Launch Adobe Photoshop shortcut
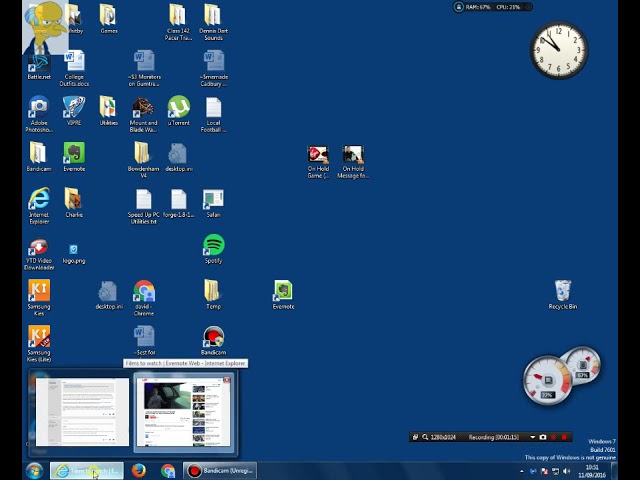Screen dimensions: 640x480 pos(39,114)
